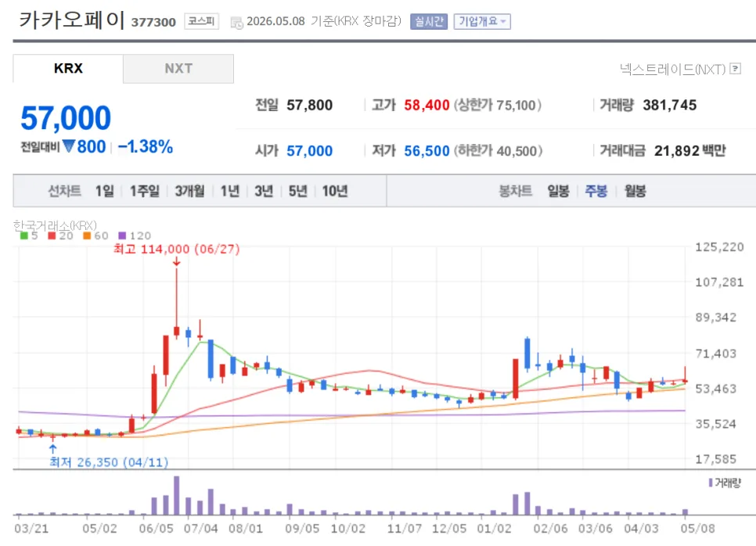Switch to the KRX tab
This screenshot has width=756, height=546.
(68, 68)
